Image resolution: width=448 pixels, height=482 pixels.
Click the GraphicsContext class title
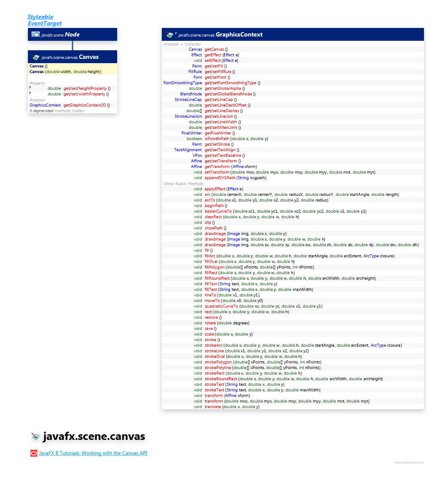click(x=221, y=35)
